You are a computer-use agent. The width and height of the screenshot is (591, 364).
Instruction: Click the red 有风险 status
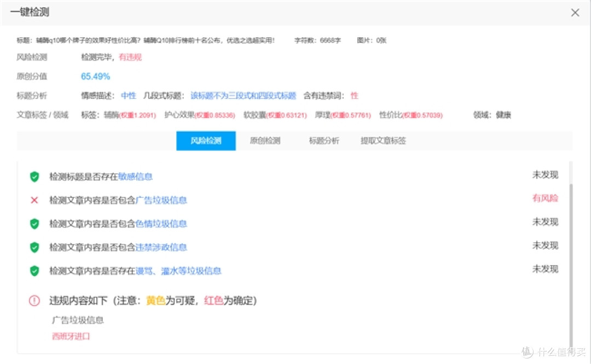pyautogui.click(x=545, y=198)
